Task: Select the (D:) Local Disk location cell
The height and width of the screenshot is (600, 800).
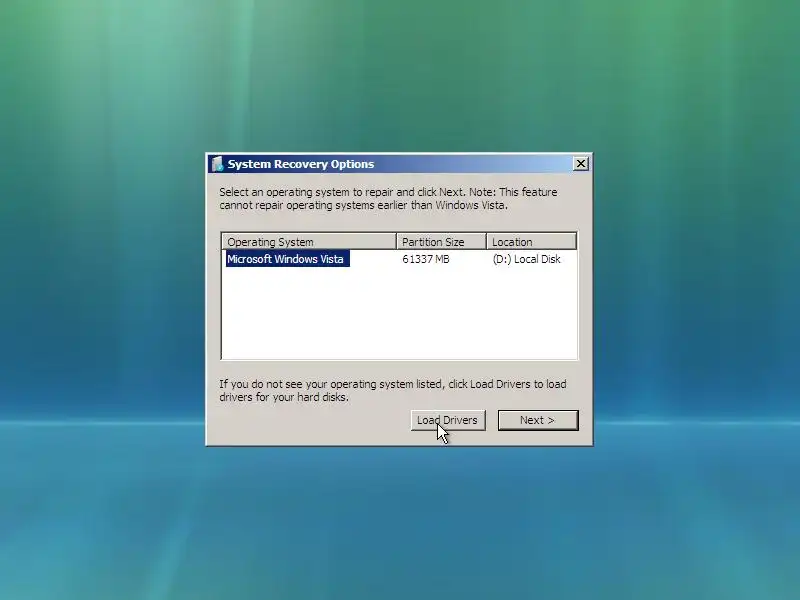Action: [x=527, y=259]
